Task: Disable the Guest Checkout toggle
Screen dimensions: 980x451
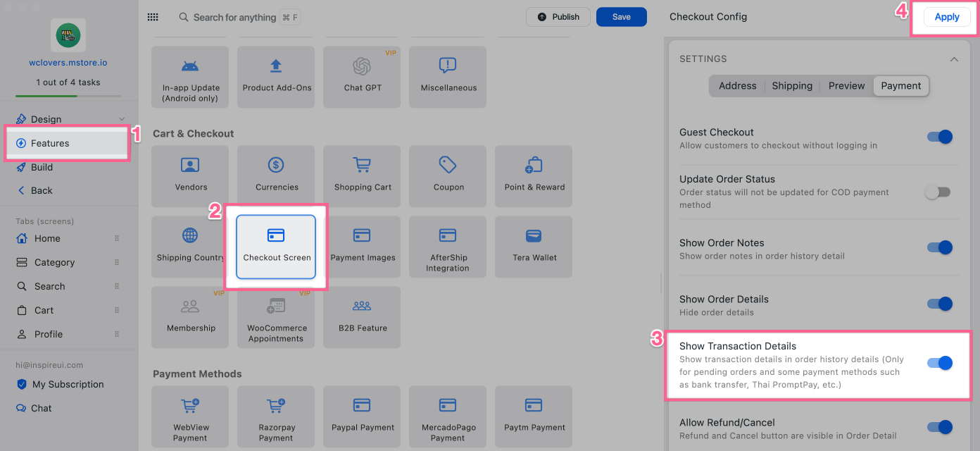Action: [939, 137]
